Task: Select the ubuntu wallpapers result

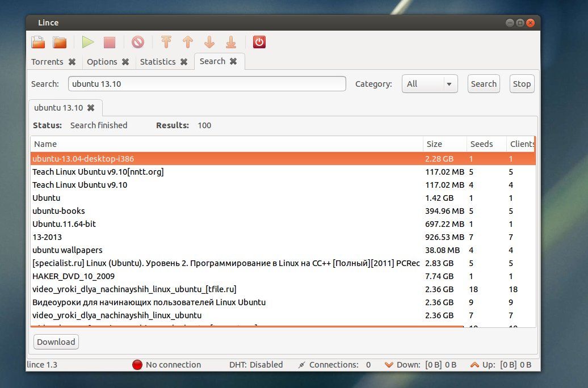Action: pyautogui.click(x=283, y=250)
